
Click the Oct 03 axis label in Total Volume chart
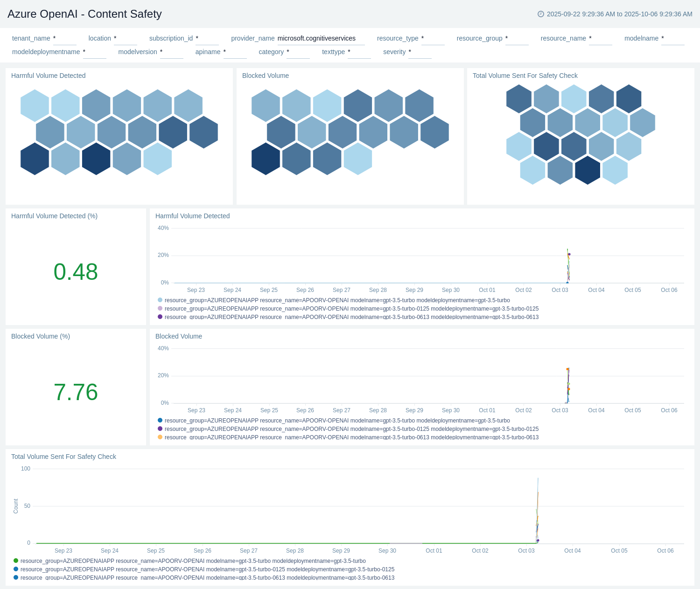(x=526, y=551)
